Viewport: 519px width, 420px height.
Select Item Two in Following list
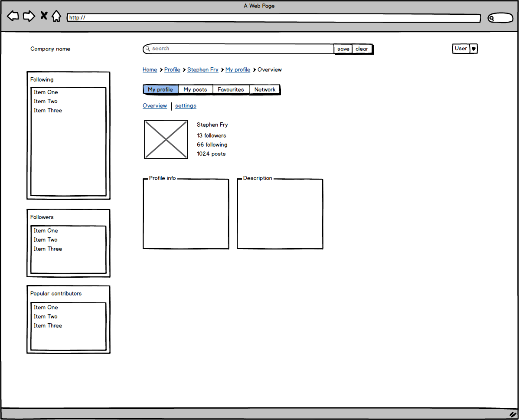click(x=46, y=102)
